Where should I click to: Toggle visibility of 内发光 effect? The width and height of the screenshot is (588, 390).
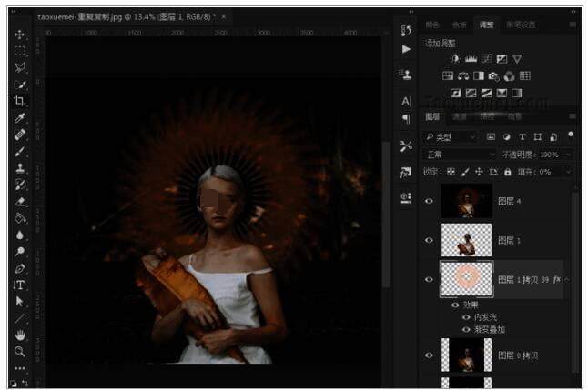466,317
